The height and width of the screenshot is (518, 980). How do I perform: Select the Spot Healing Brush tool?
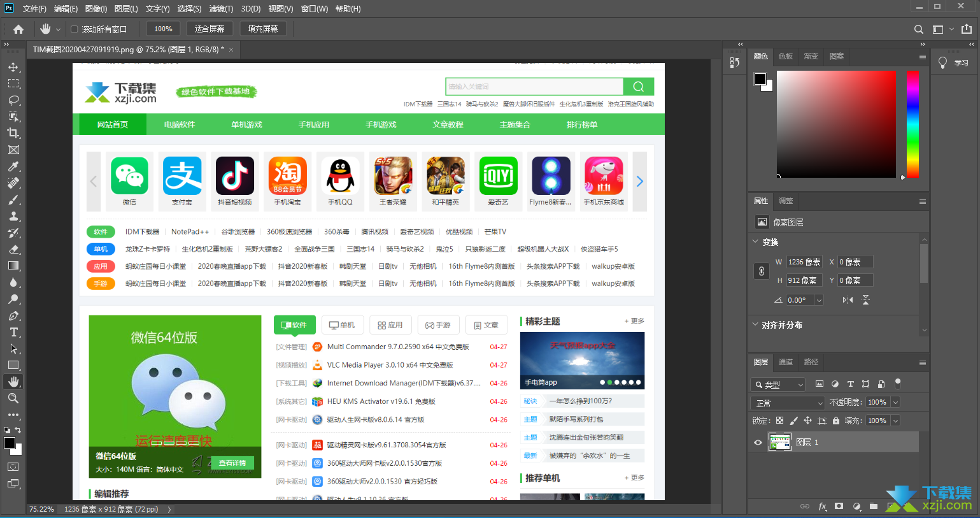tap(13, 183)
